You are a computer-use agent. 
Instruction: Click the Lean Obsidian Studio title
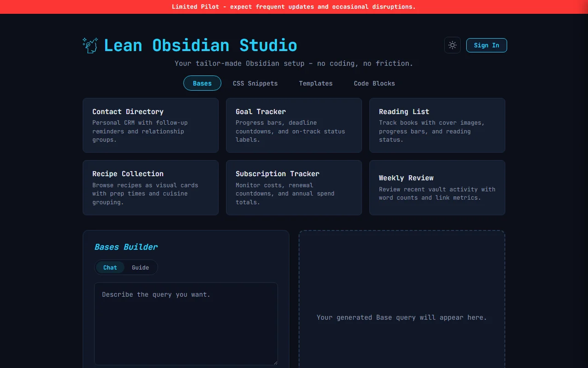(200, 45)
